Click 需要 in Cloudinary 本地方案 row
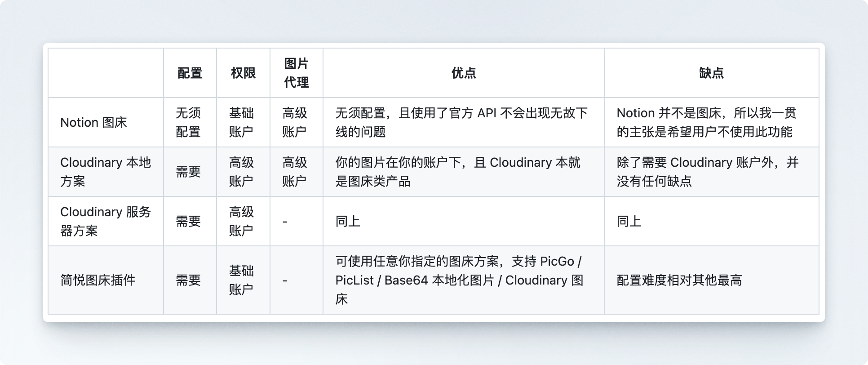Screen dimensions: 868x365 pyautogui.click(x=188, y=172)
